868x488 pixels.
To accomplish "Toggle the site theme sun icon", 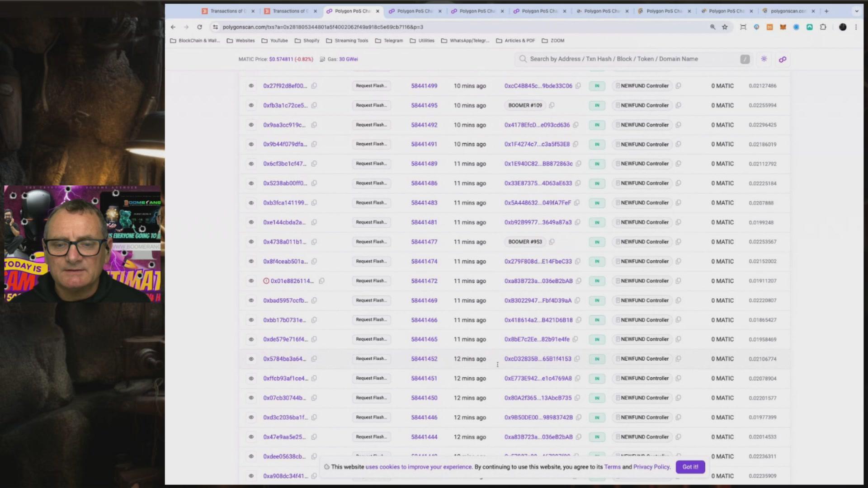I will (x=764, y=59).
